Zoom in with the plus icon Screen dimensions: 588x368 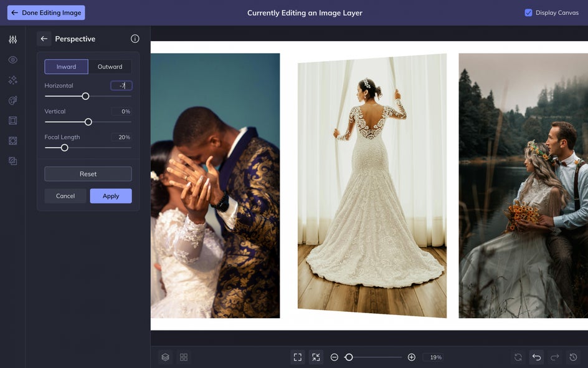point(411,357)
